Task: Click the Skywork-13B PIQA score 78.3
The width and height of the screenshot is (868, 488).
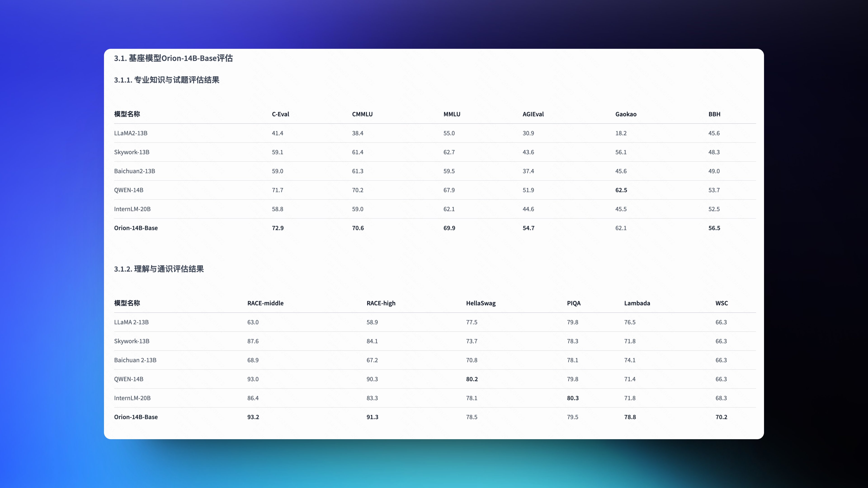Action: tap(572, 341)
